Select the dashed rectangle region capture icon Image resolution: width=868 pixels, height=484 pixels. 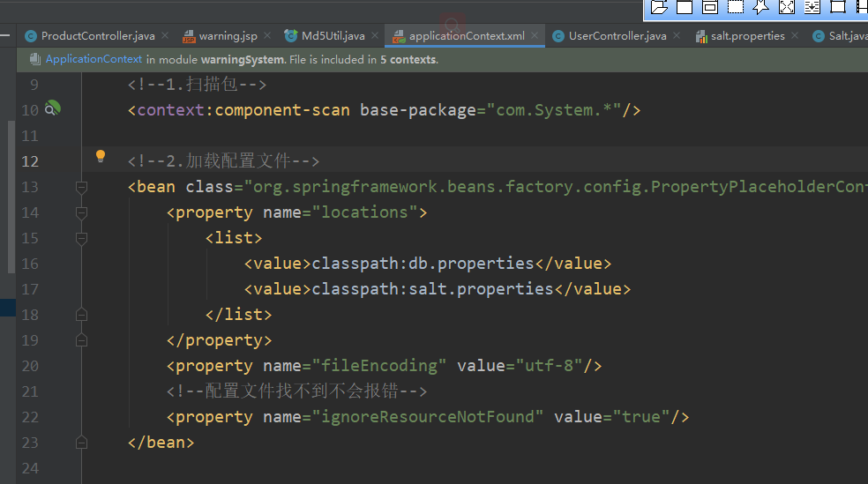[735, 7]
